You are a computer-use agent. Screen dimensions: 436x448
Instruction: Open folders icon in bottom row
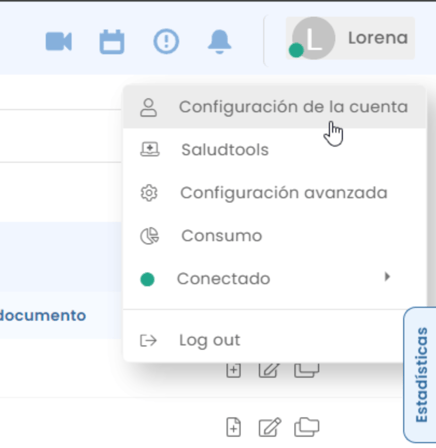tap(307, 427)
